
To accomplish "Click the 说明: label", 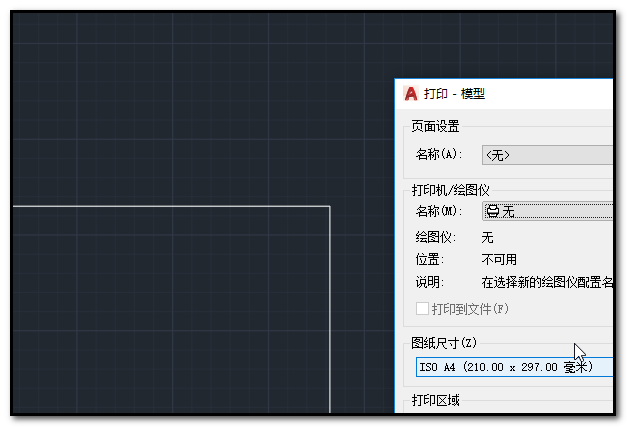I will 429,283.
